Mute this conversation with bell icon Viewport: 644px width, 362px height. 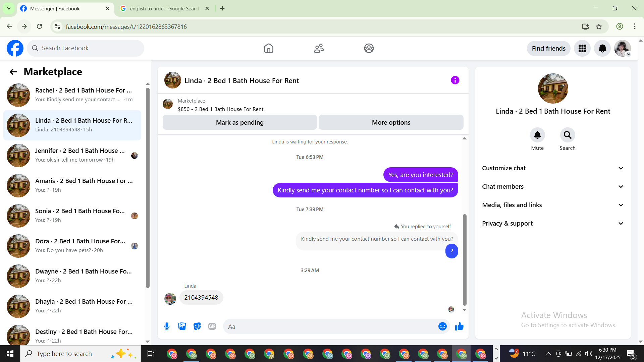tap(537, 135)
